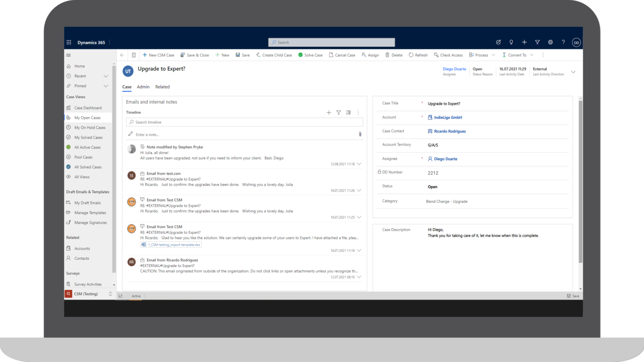
Task: Expand the Recent section in sidebar
Action: pyautogui.click(x=106, y=76)
